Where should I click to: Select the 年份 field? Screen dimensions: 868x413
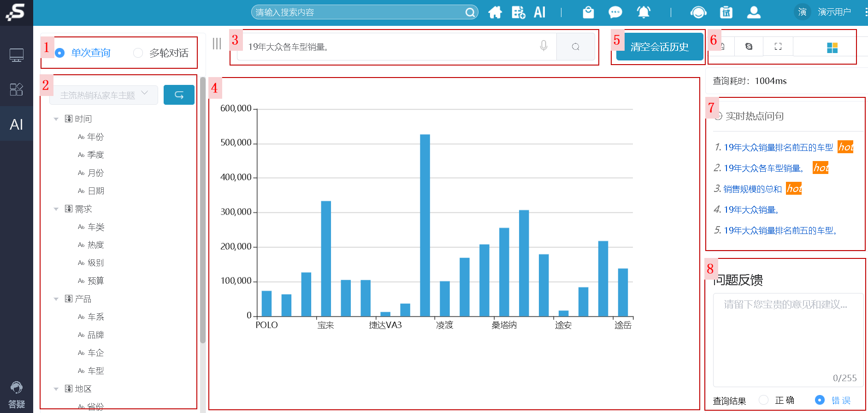(x=95, y=137)
